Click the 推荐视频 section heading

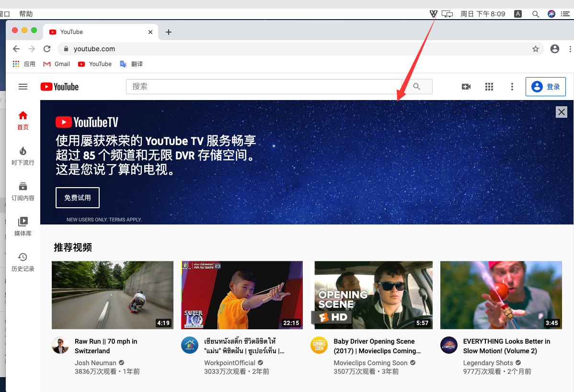pos(73,247)
